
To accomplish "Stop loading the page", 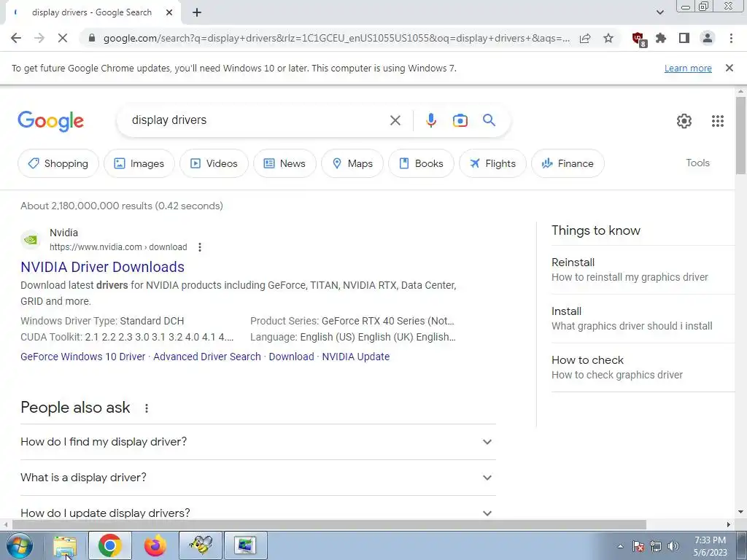I will (x=63, y=38).
